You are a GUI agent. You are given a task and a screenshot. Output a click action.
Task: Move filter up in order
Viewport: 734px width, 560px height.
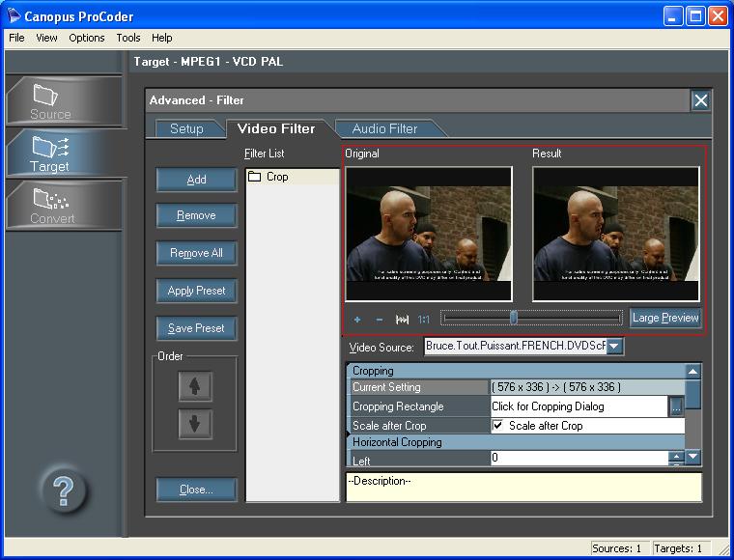click(194, 387)
